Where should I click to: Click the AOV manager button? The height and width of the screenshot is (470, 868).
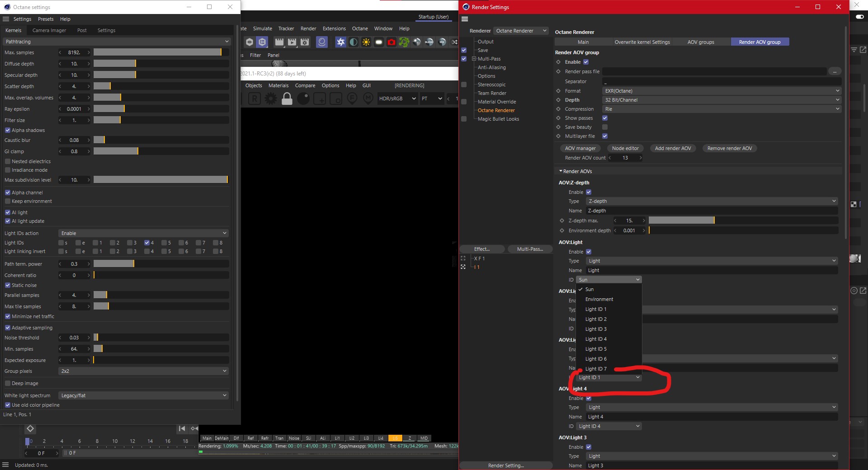coord(580,148)
